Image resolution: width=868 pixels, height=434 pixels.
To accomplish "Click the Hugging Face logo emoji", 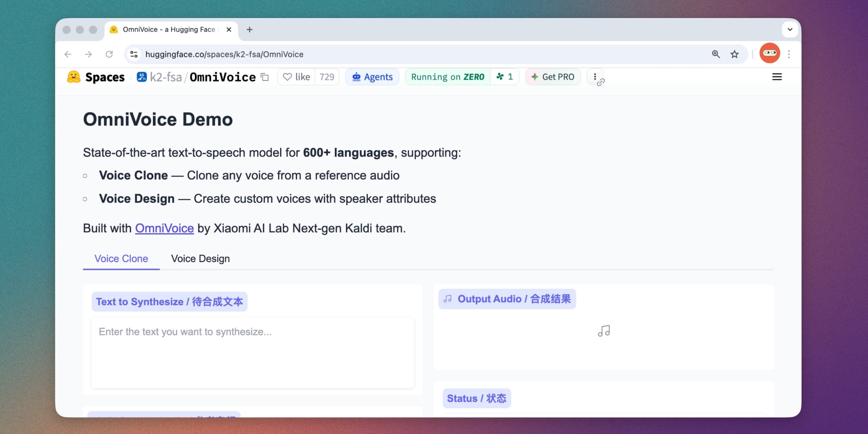I will (x=74, y=77).
